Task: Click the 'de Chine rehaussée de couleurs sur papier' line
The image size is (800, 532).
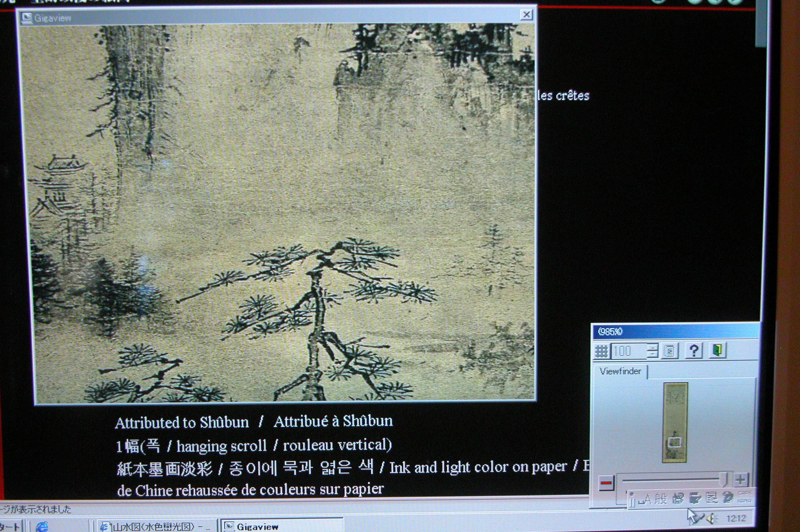Action: coord(250,490)
